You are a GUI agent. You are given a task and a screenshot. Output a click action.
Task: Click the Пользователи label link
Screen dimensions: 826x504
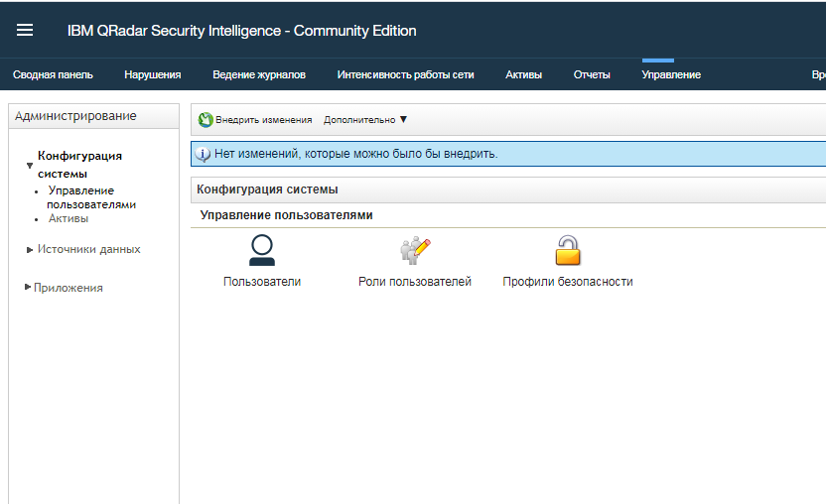coord(262,282)
